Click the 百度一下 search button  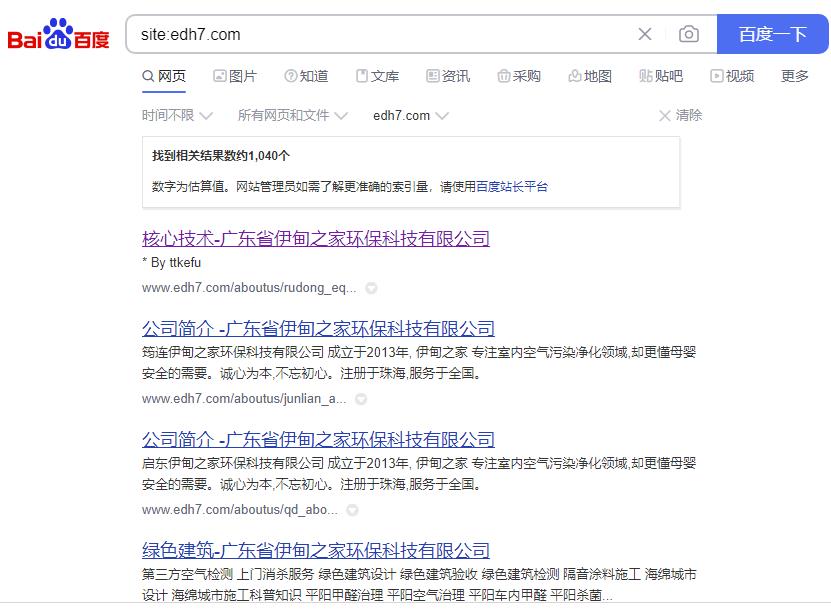(772, 34)
